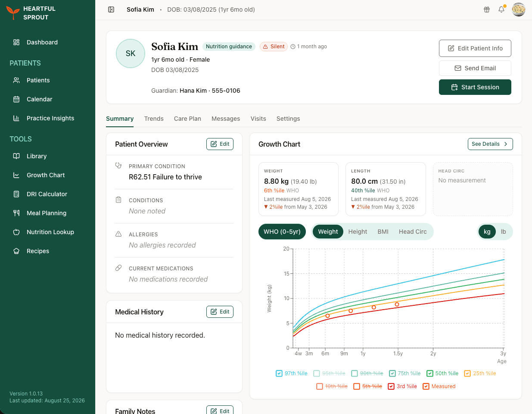Select the Head Circ chart metric
Screen dimensions: 532x414
413,232
